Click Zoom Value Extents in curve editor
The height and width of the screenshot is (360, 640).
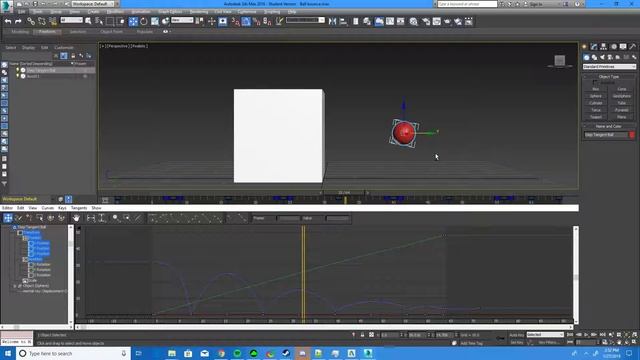pyautogui.click(x=102, y=218)
